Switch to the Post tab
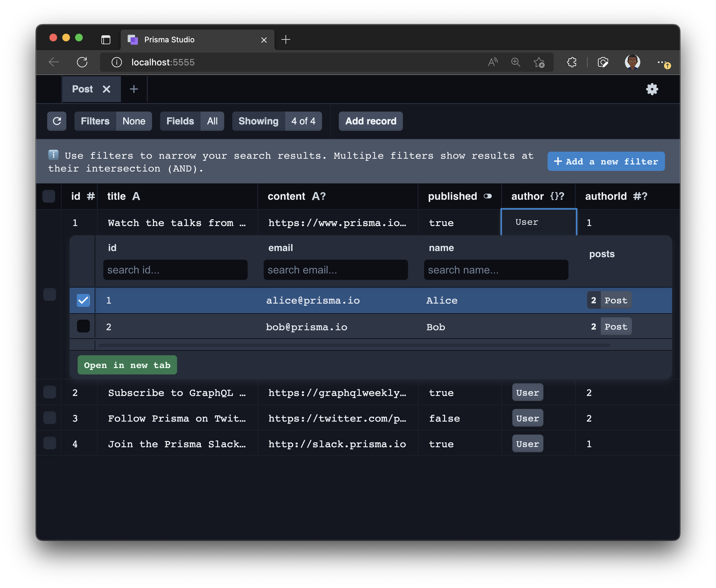716x588 pixels. click(x=82, y=89)
